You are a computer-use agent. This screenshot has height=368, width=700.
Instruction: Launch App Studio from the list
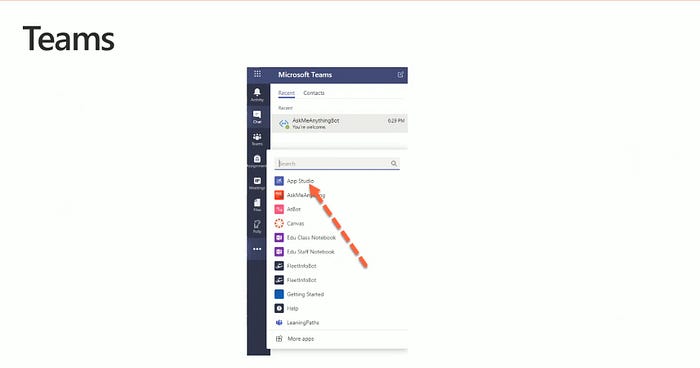point(295,181)
